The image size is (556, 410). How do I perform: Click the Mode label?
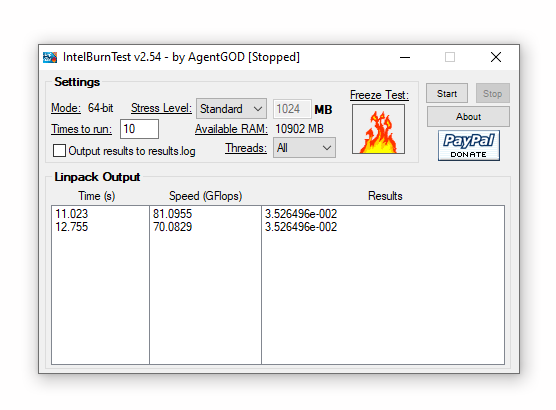[x=66, y=108]
